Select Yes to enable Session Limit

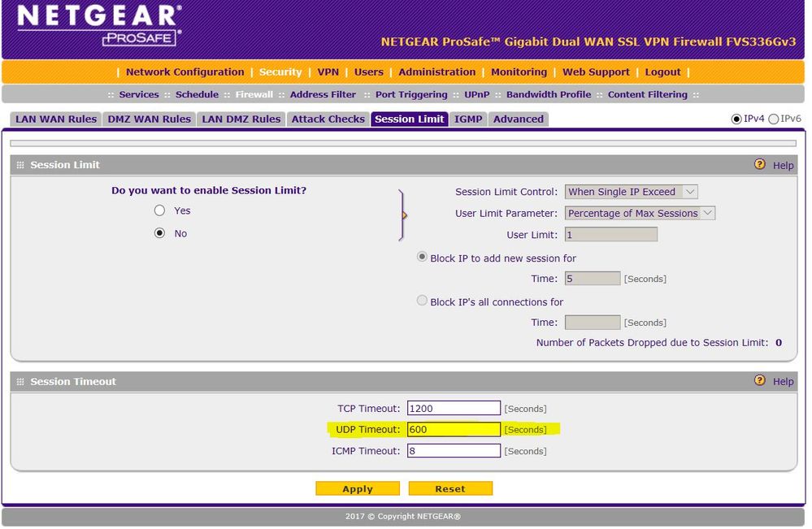(x=159, y=210)
